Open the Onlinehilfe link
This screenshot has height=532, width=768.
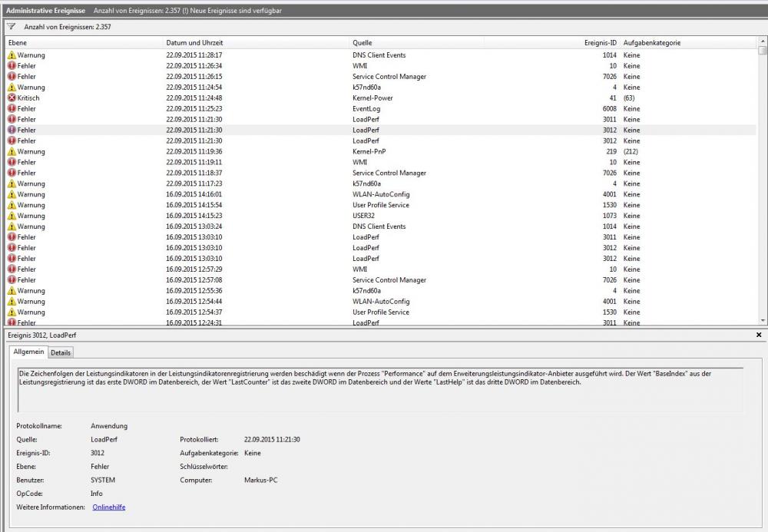(109, 507)
